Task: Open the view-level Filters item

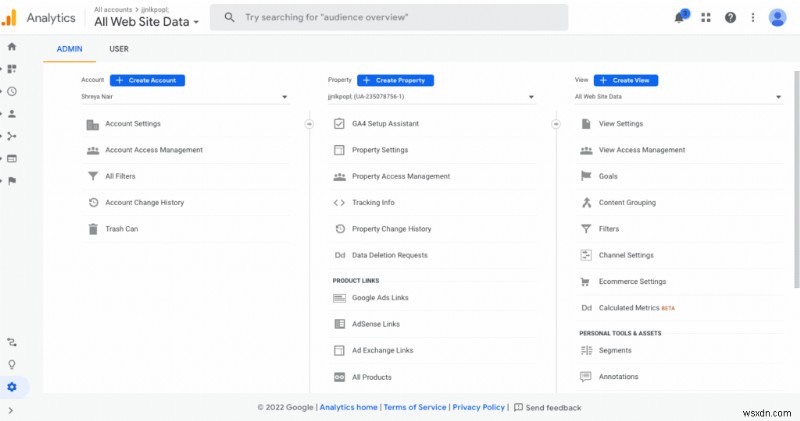Action: 609,229
